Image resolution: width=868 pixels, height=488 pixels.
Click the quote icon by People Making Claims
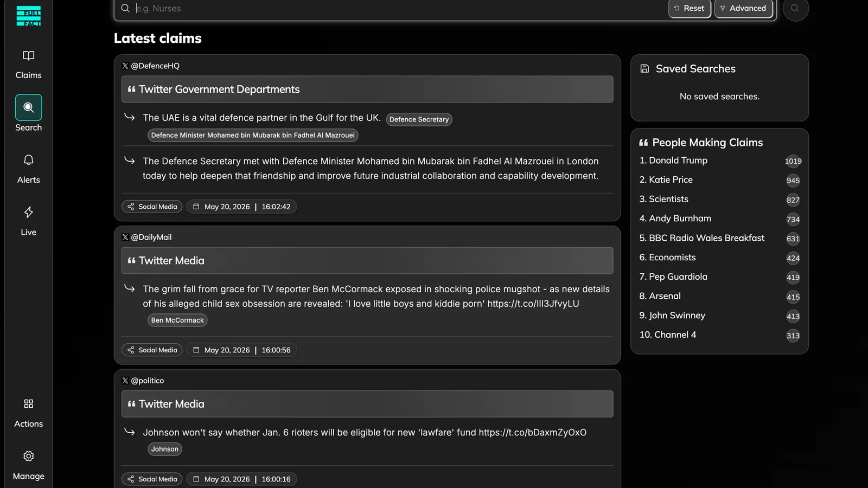(x=643, y=143)
